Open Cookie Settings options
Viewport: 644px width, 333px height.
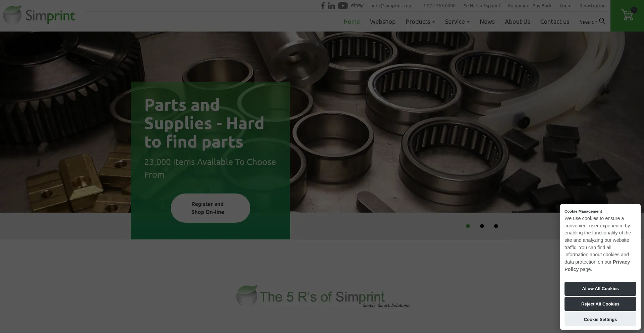(600, 319)
